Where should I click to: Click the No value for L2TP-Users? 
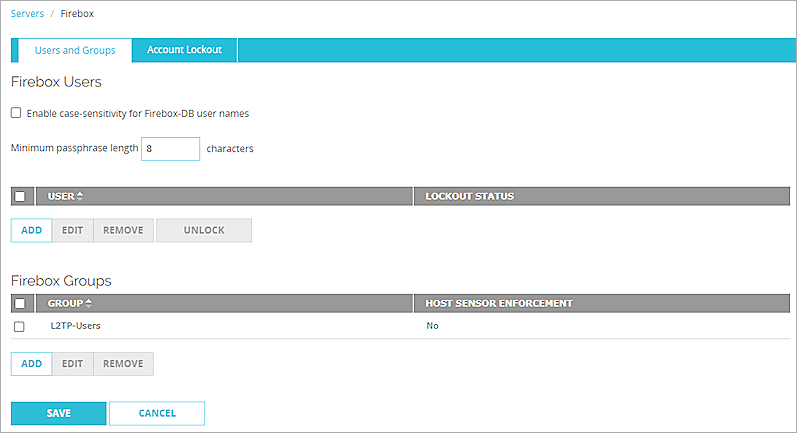(433, 326)
